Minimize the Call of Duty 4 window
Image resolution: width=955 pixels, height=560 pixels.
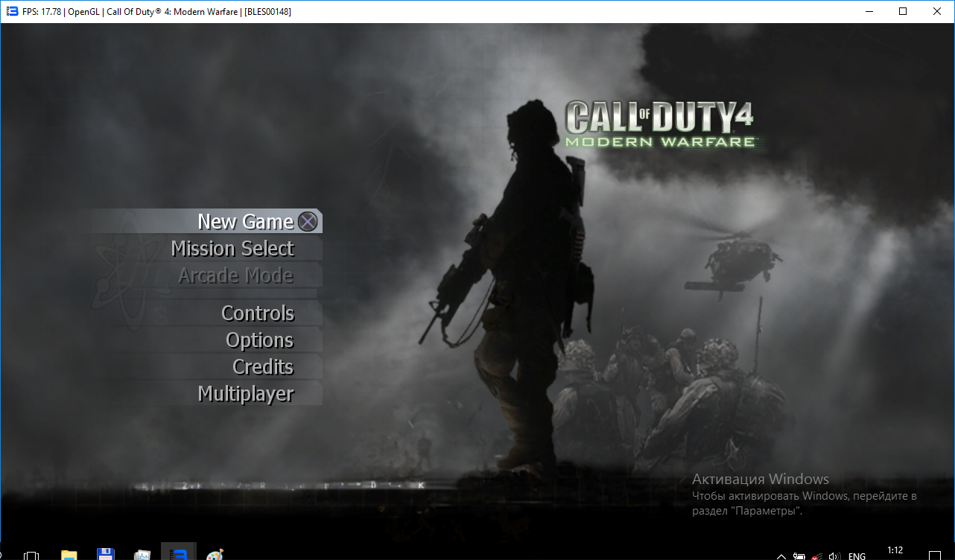pos(869,11)
